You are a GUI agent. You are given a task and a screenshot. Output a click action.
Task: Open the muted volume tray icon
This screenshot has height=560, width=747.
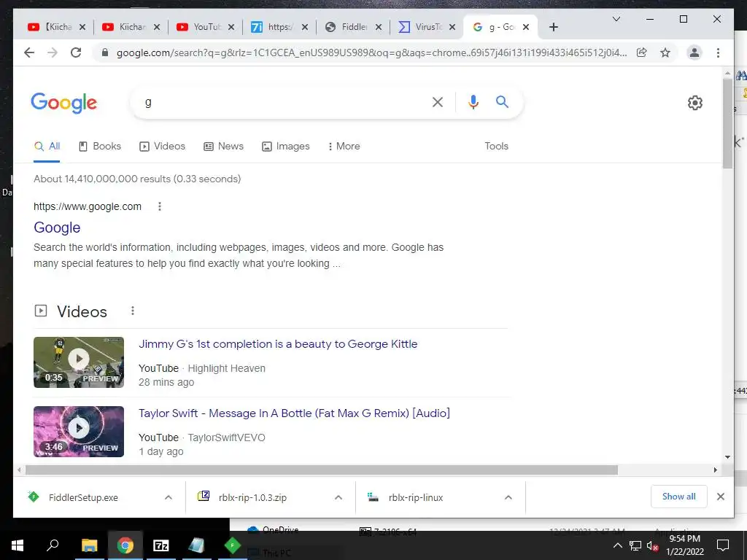pyautogui.click(x=652, y=545)
